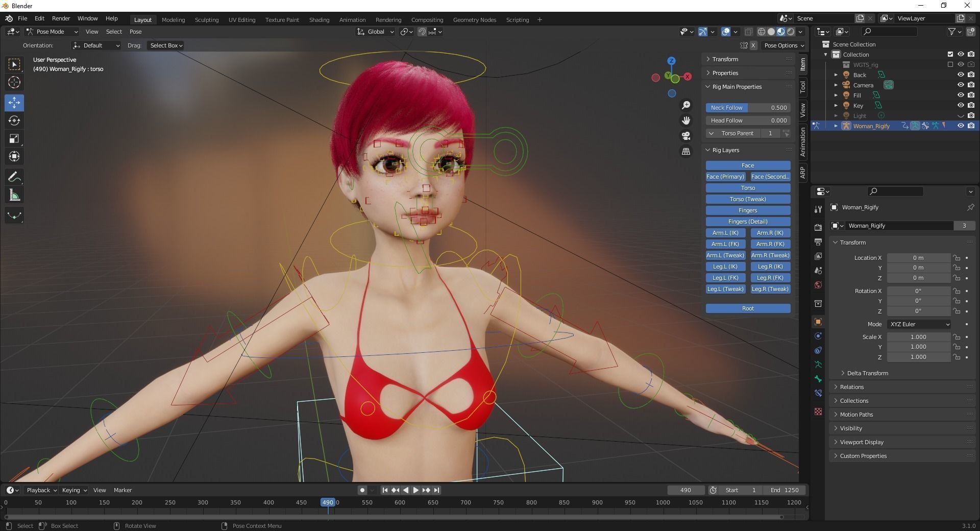Lock the Location X transform

click(957, 258)
